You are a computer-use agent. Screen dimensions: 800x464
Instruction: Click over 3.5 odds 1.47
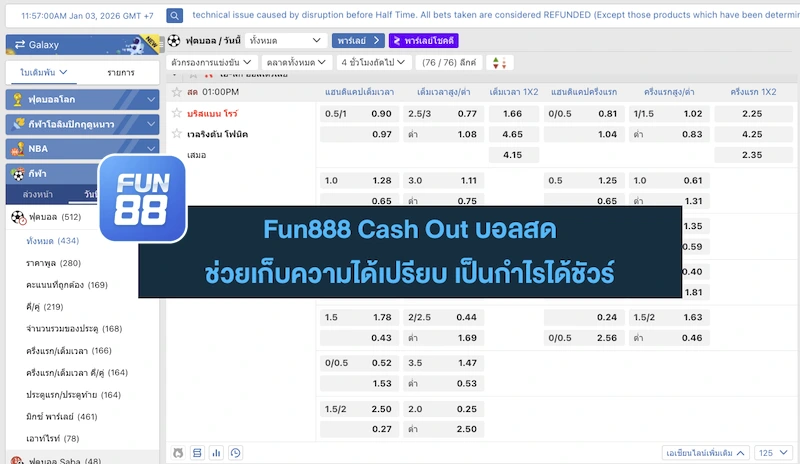coord(443,363)
